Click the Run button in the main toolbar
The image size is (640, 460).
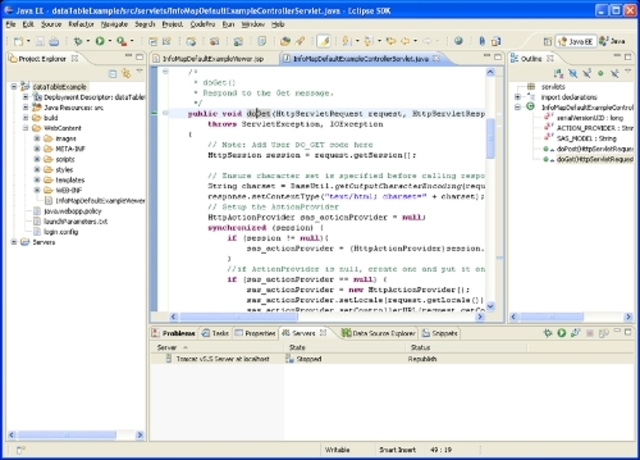click(100, 41)
